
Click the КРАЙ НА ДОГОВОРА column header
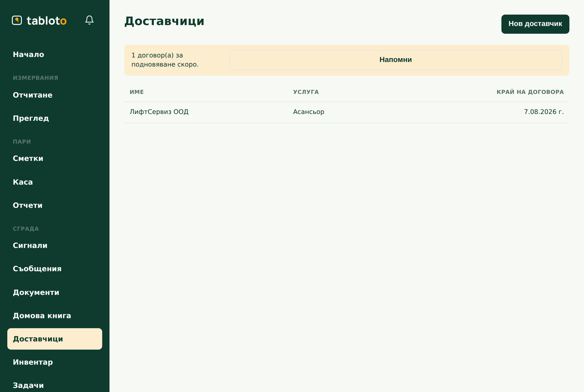point(530,92)
